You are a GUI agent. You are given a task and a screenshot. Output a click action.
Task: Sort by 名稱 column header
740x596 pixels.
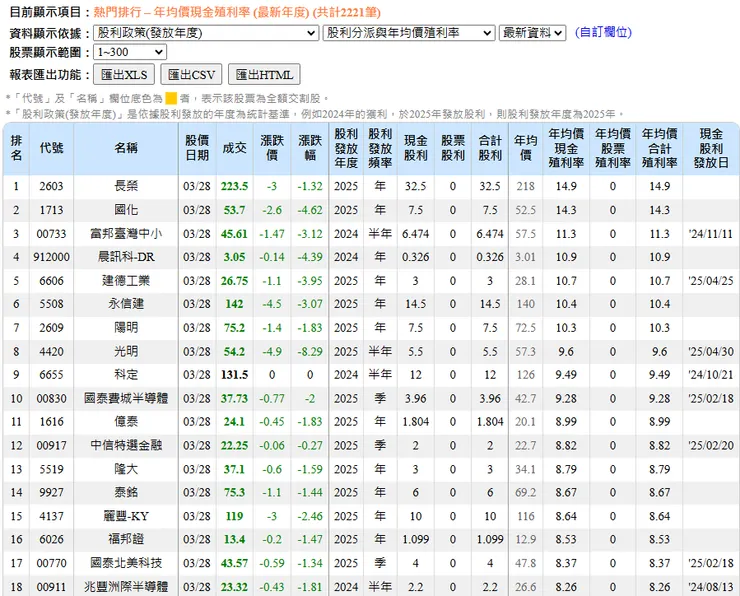coord(126,148)
